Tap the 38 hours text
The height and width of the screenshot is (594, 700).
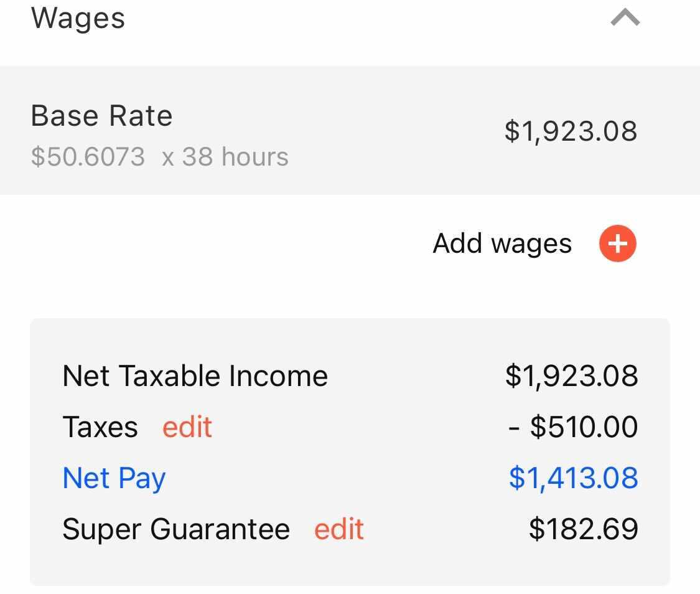(235, 157)
